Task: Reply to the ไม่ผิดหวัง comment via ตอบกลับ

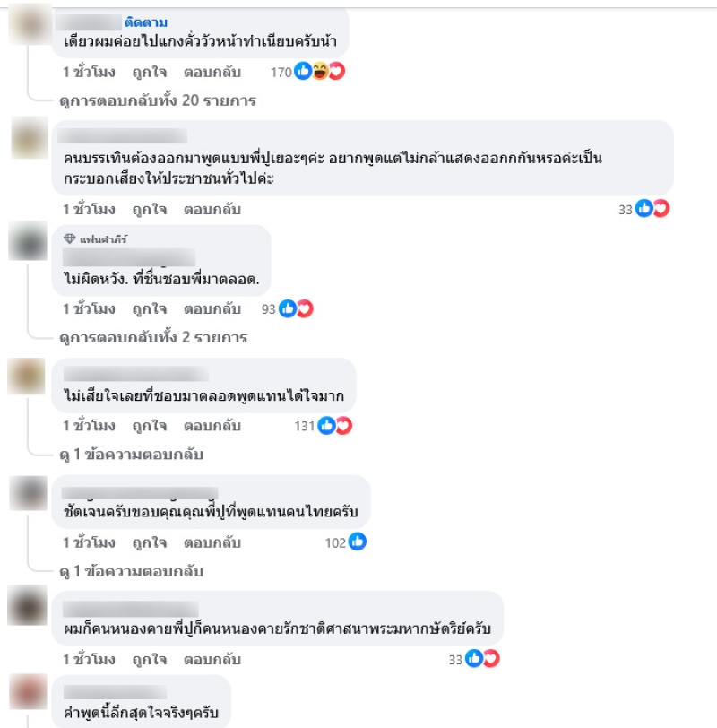Action: 212,309
